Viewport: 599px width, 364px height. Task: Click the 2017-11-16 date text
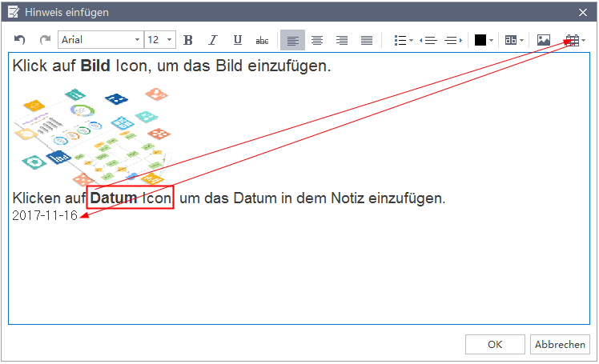coord(45,215)
